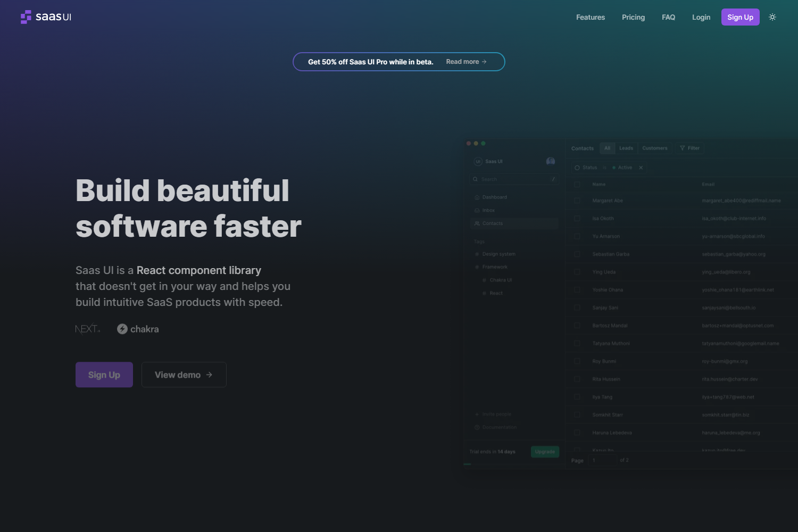Viewport: 798px width, 532px height.
Task: Switch color mode using the sun icon
Action: click(772, 16)
